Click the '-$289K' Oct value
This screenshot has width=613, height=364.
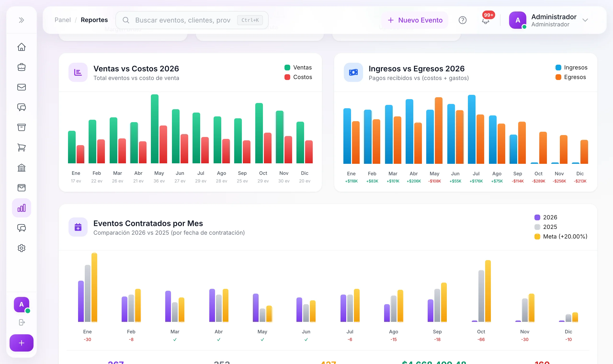tap(539, 181)
